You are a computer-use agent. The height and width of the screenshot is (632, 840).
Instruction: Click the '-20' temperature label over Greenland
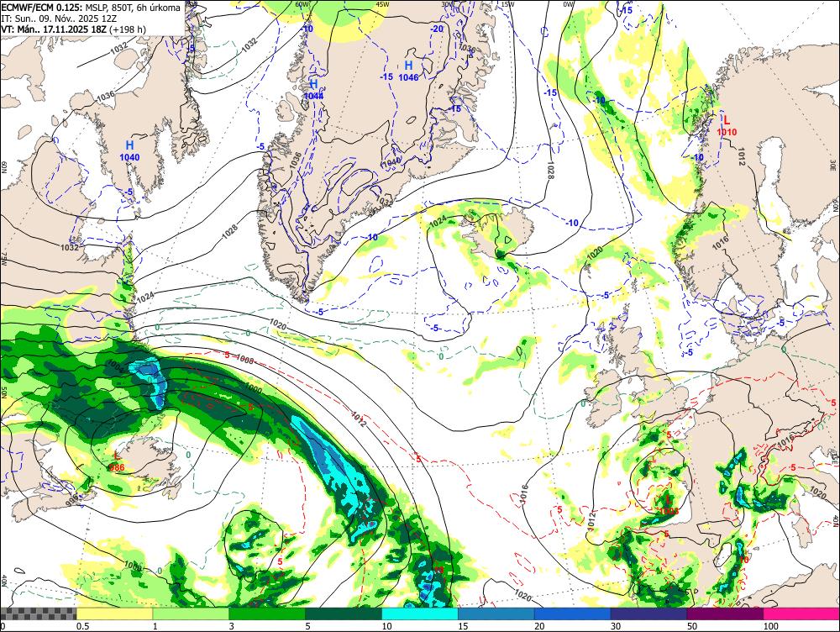437,29
